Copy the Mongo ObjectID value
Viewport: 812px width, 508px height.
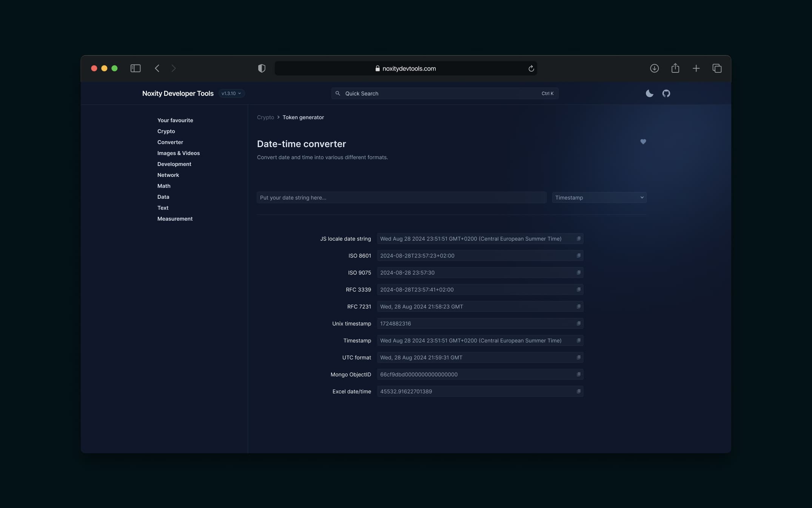pyautogui.click(x=578, y=374)
